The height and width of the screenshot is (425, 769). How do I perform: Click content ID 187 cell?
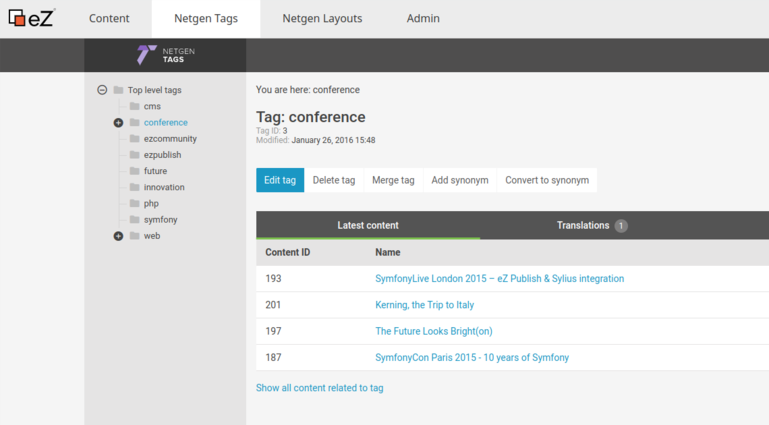click(273, 357)
